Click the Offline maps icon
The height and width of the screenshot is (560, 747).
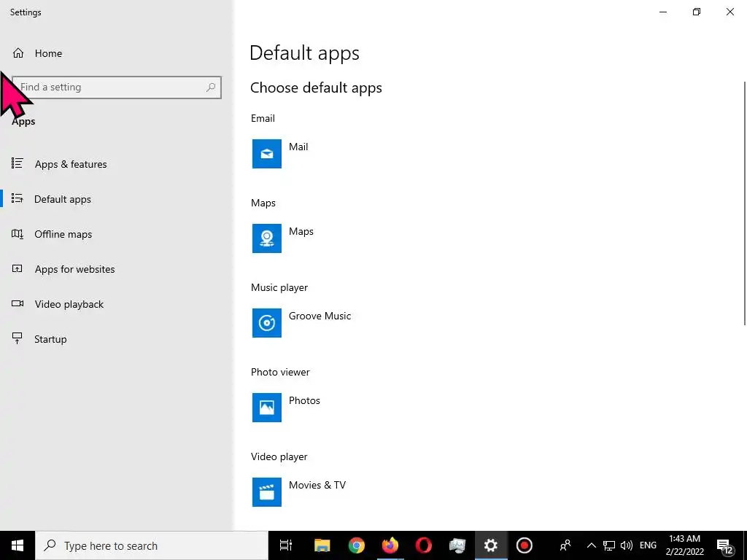[x=18, y=234]
